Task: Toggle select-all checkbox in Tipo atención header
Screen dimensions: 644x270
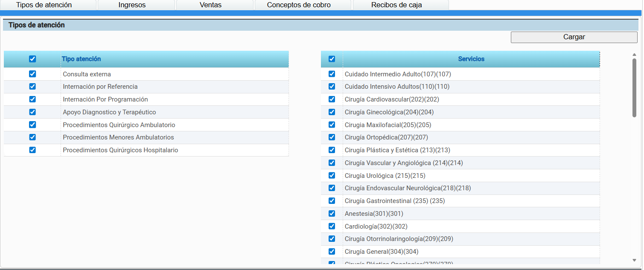Action: [32, 59]
